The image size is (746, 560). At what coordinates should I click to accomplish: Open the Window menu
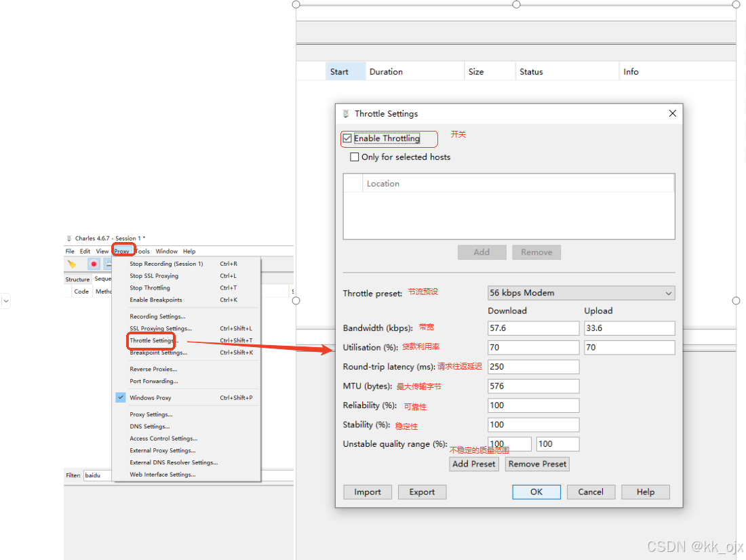pyautogui.click(x=167, y=252)
